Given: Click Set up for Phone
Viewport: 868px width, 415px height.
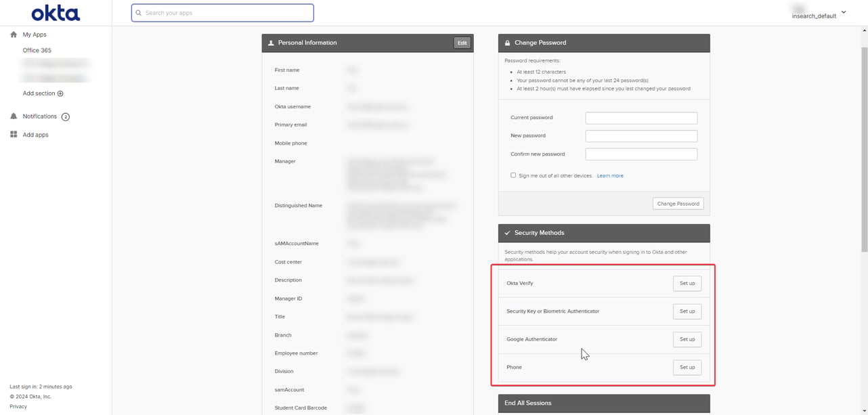Looking at the screenshot, I should pos(687,368).
